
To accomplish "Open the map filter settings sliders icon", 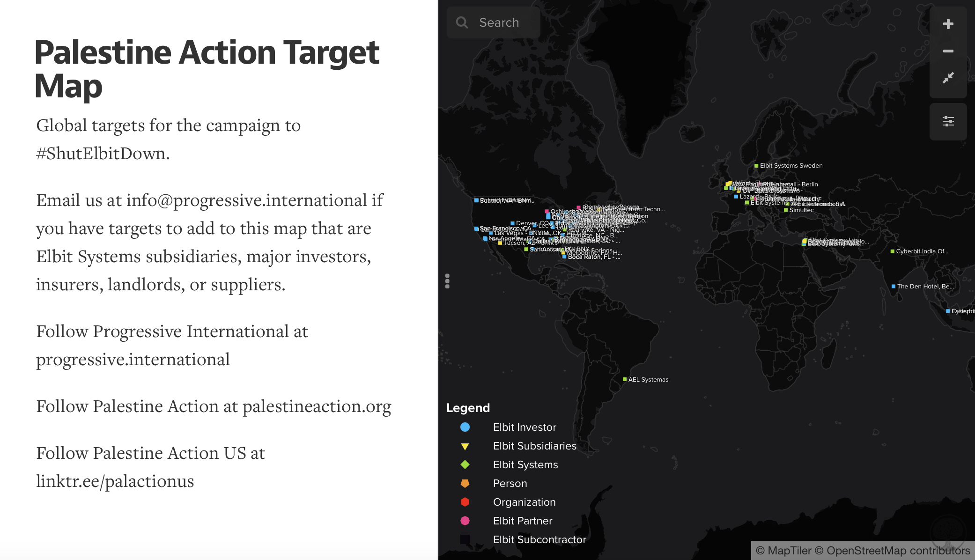I will point(948,122).
